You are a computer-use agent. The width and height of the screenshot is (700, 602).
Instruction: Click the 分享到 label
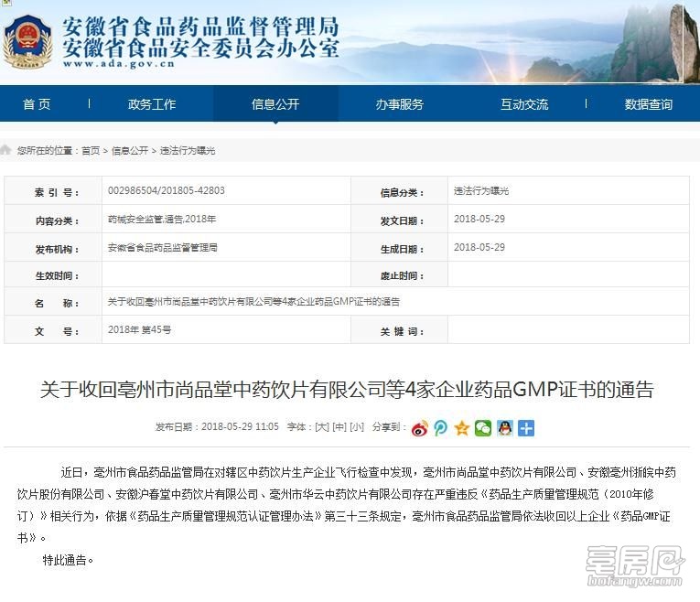point(389,427)
